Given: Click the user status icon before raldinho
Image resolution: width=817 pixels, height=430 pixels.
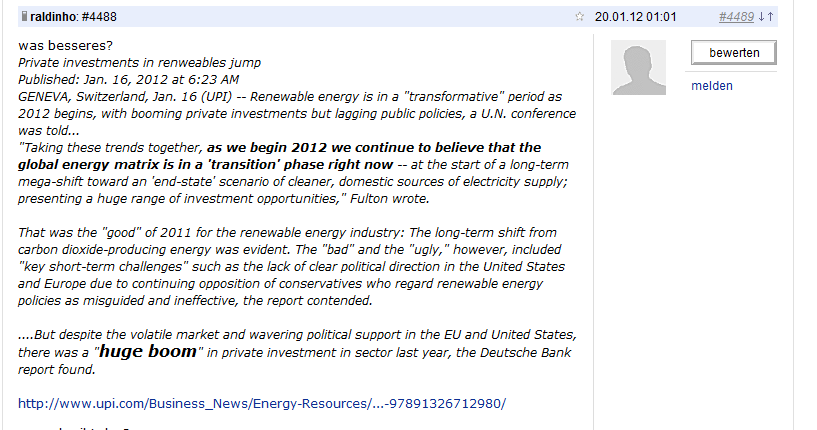Looking at the screenshot, I should pos(24,17).
